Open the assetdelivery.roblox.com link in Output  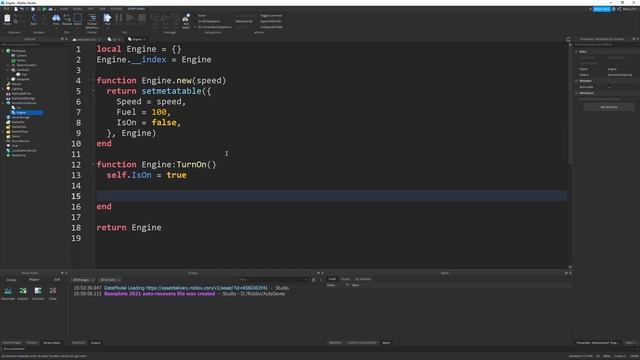tap(207, 288)
